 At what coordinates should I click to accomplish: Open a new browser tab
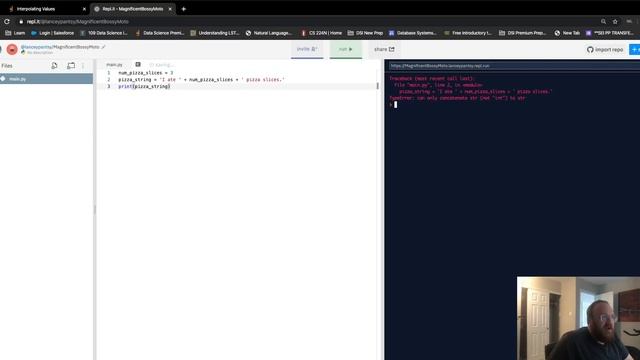pyautogui.click(x=184, y=9)
